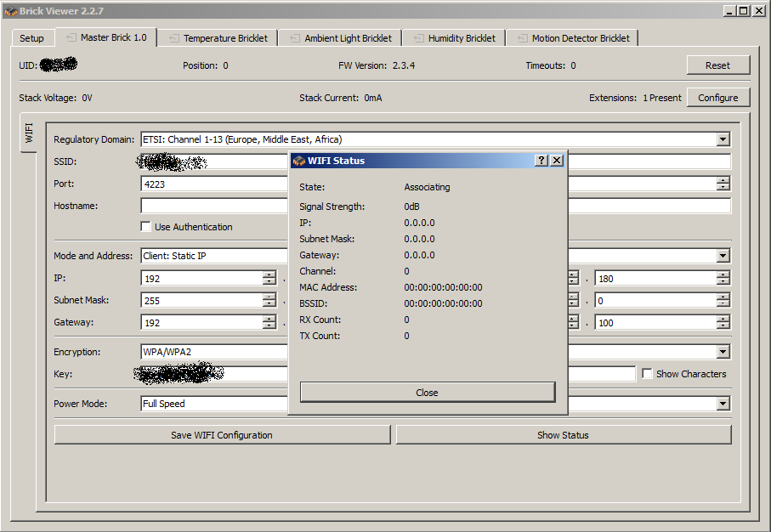Click stepper arrows of Subnet Mask last octet
The width and height of the screenshot is (771, 532).
pyautogui.click(x=723, y=300)
